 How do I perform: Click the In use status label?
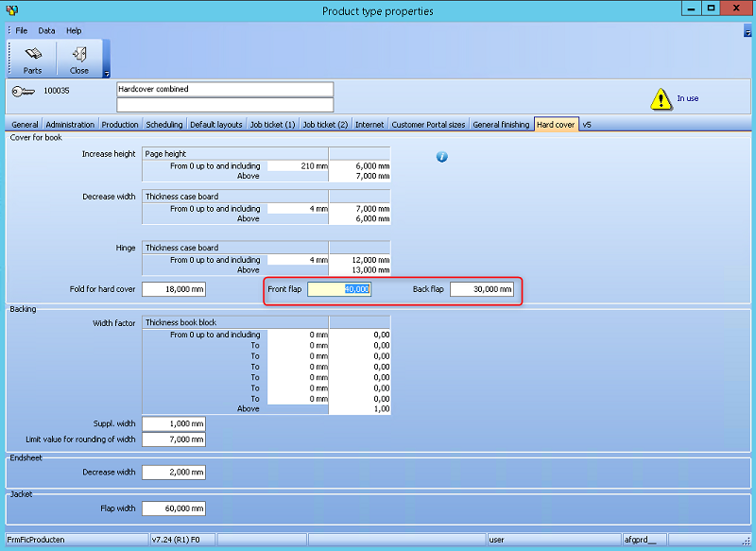click(688, 98)
